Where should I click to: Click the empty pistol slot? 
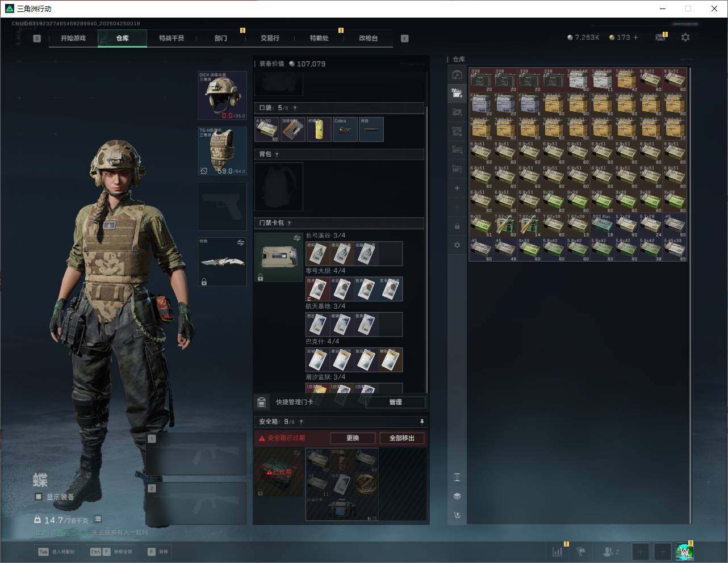click(222, 206)
